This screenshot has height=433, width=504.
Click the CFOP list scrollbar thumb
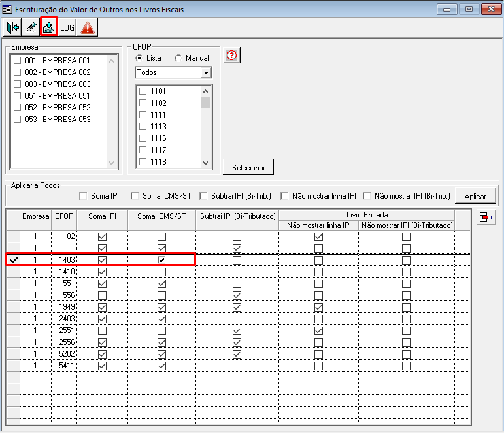tap(206, 103)
